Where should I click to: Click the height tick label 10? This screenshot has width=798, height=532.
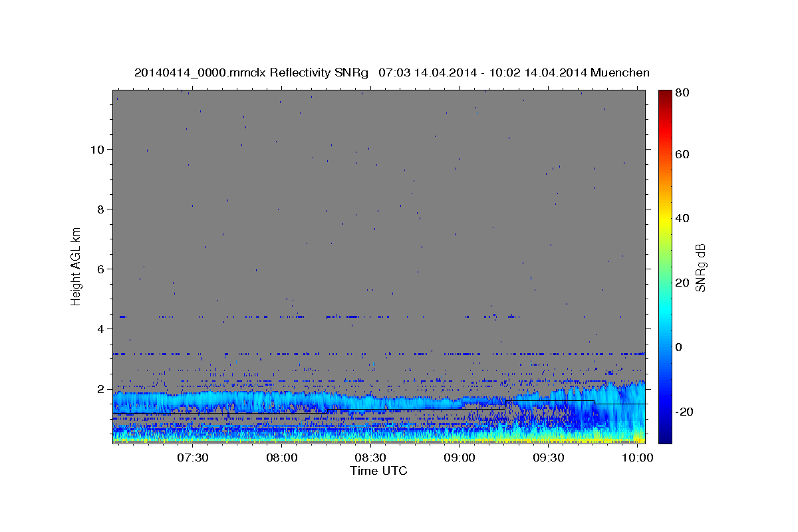point(98,149)
